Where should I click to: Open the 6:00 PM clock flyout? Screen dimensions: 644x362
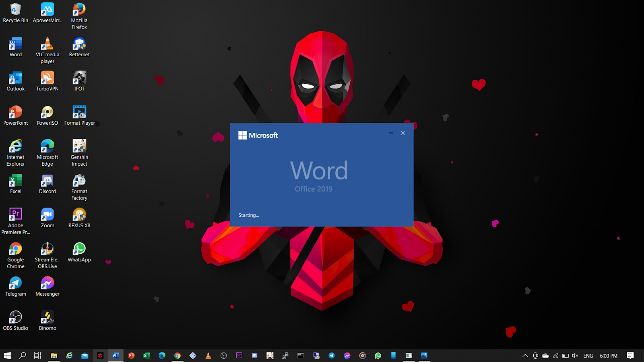[x=609, y=356]
